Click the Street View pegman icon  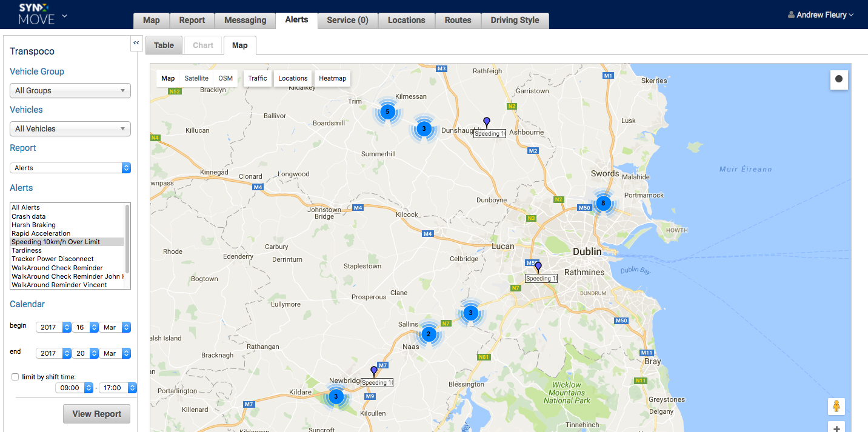[836, 406]
